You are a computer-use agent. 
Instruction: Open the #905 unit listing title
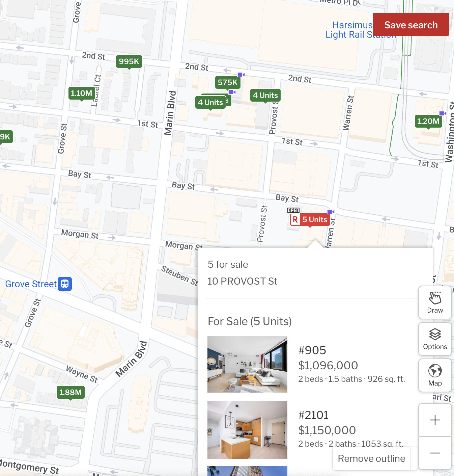pos(312,350)
